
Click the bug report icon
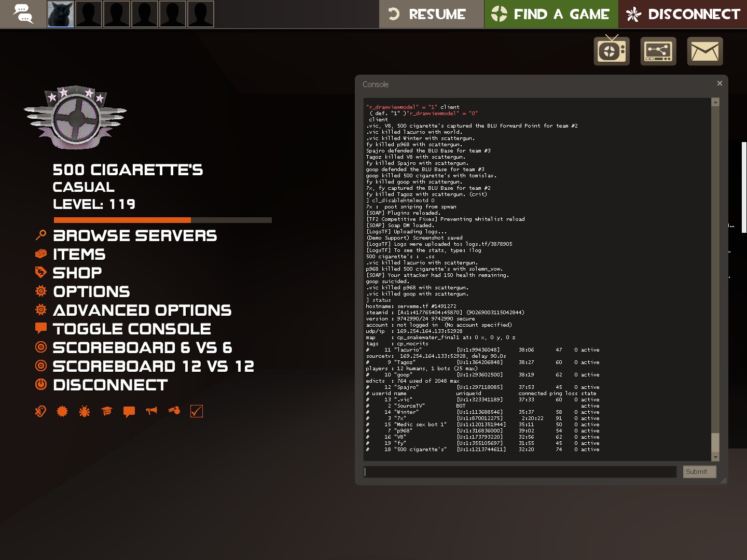click(x=85, y=411)
